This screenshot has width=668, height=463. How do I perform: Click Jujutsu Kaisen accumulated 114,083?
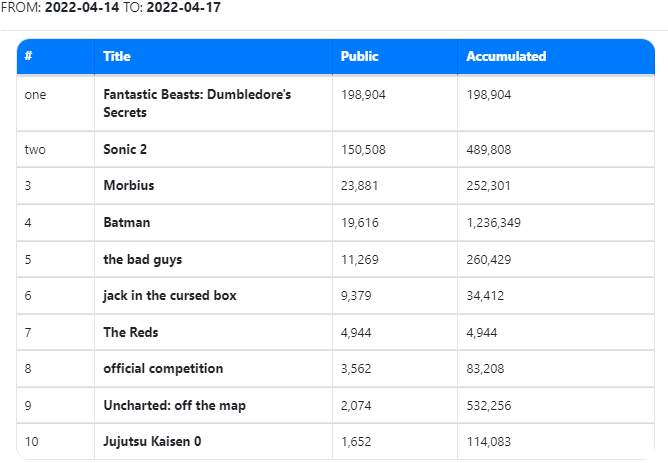[x=489, y=442]
